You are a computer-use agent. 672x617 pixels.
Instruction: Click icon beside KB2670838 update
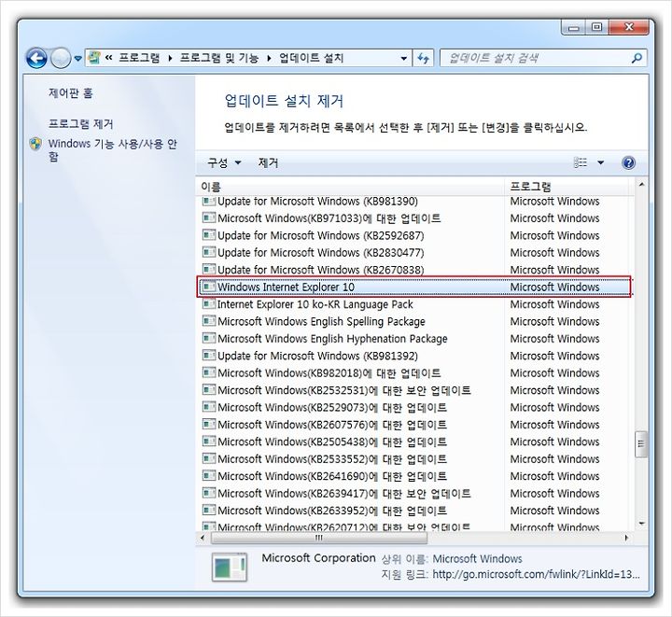click(x=209, y=269)
